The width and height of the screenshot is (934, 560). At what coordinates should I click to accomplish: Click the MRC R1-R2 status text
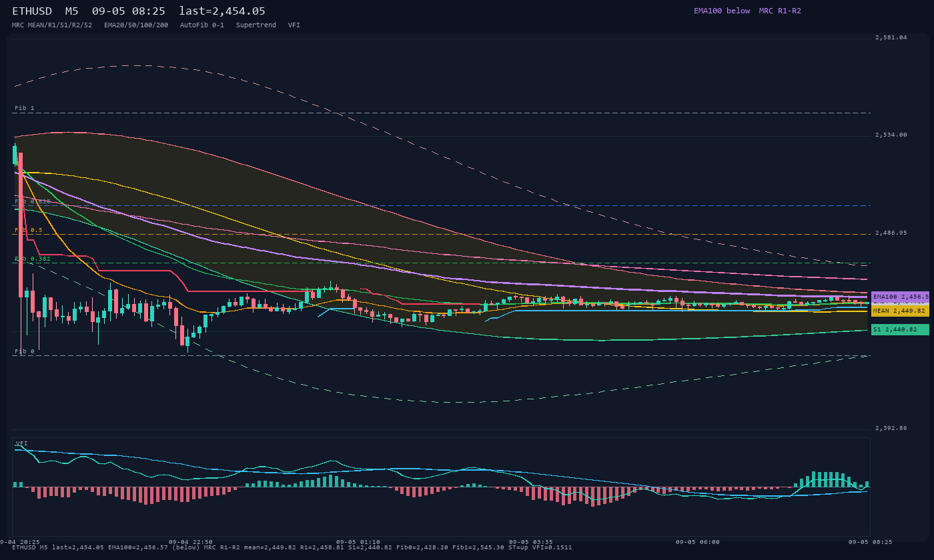(x=780, y=11)
